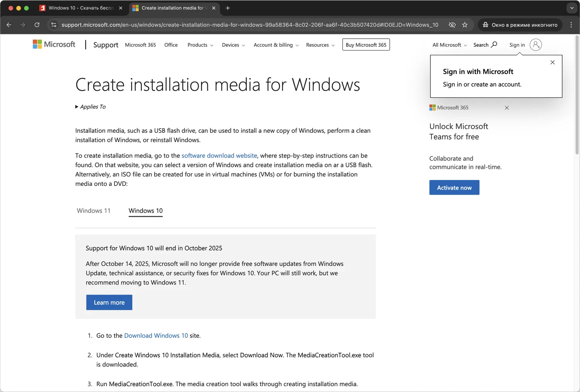580x392 pixels.
Task: Open the Account & billing dropdown
Action: pyautogui.click(x=276, y=45)
